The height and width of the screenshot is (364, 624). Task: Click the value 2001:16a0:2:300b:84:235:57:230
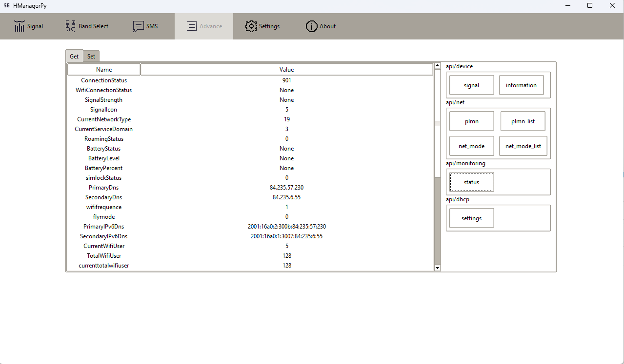(287, 227)
